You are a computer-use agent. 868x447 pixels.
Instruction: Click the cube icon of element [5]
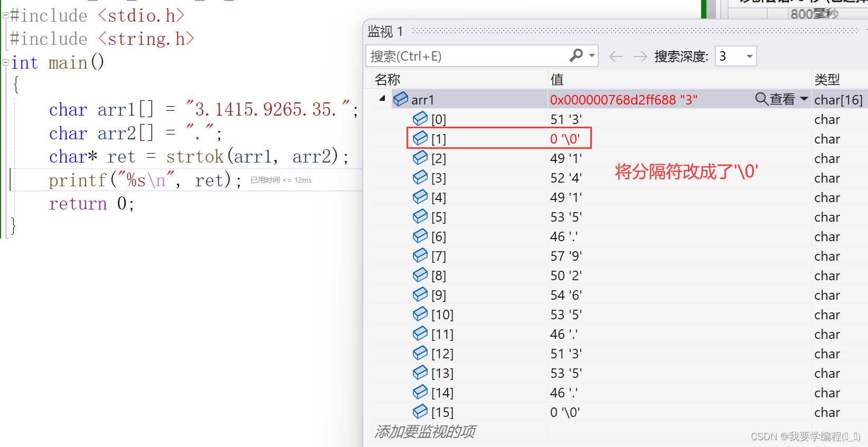click(420, 216)
